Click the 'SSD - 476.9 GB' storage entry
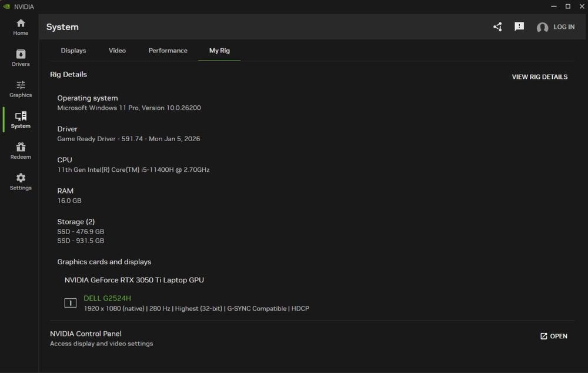Image resolution: width=588 pixels, height=373 pixels. (x=81, y=232)
